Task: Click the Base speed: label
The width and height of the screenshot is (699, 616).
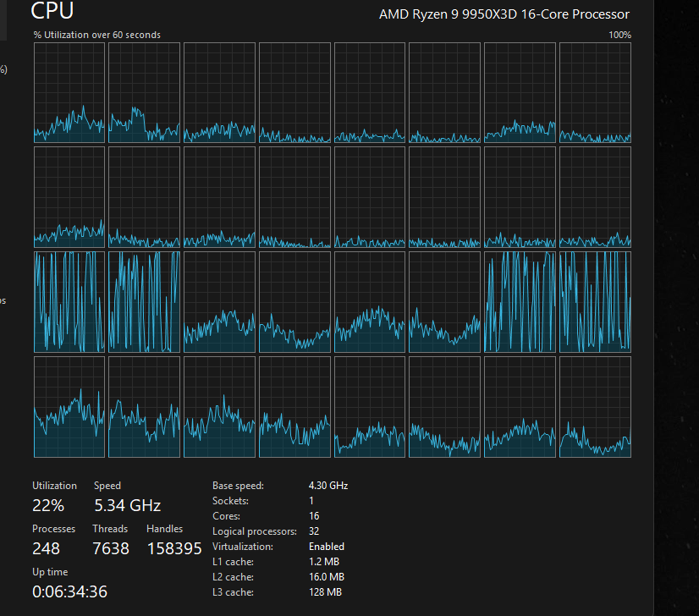Action: click(238, 486)
